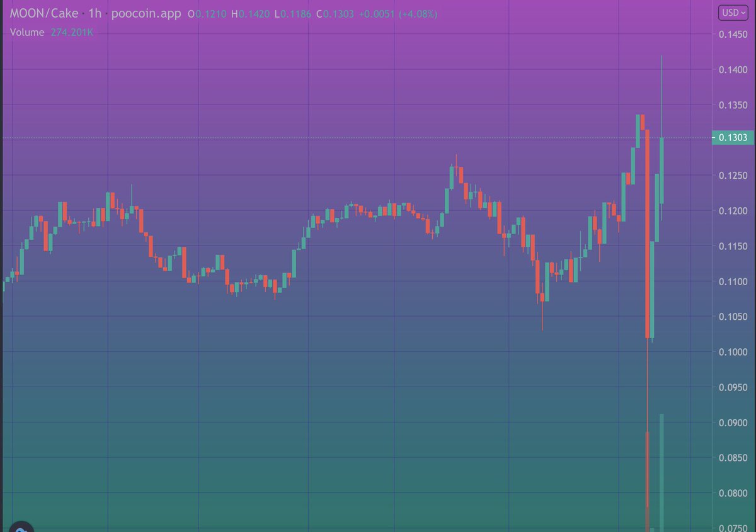The width and height of the screenshot is (756, 532).
Task: Click the 0.1000 price axis label
Action: (733, 352)
